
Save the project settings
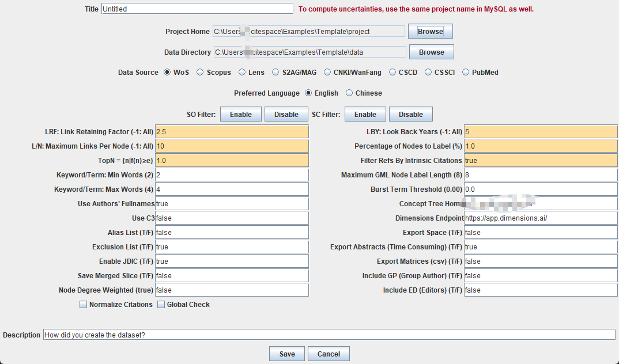click(286, 354)
